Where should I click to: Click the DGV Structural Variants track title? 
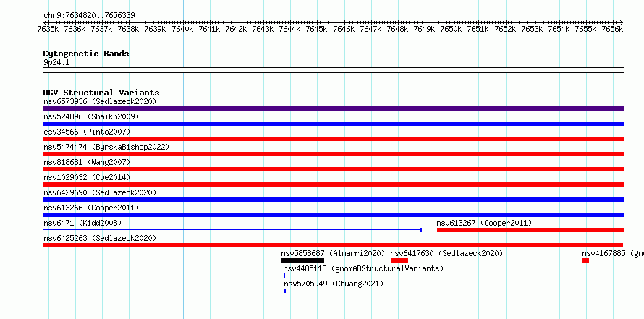click(x=101, y=93)
